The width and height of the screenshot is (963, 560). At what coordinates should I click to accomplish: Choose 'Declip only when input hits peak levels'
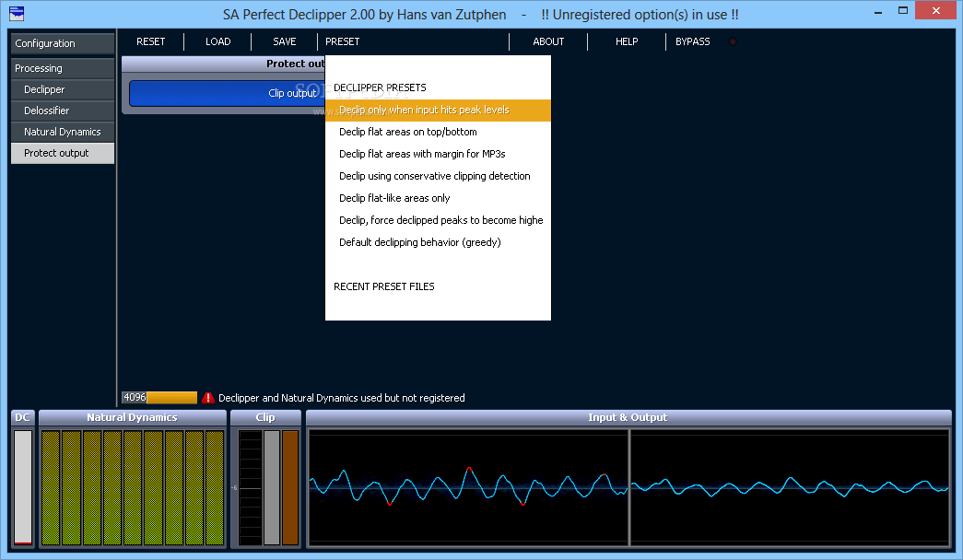438,110
